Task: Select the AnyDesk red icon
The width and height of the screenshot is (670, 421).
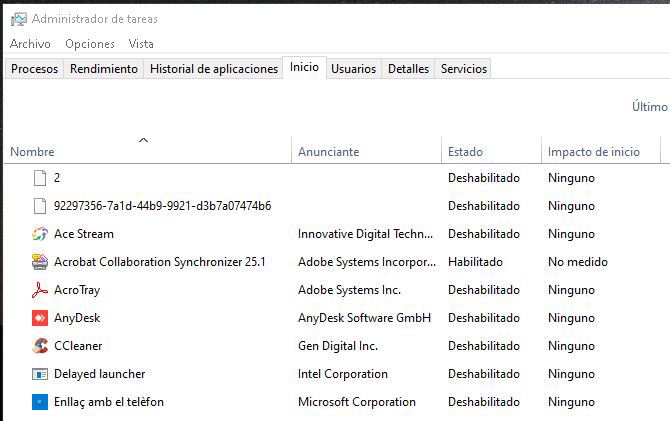Action: [x=40, y=318]
